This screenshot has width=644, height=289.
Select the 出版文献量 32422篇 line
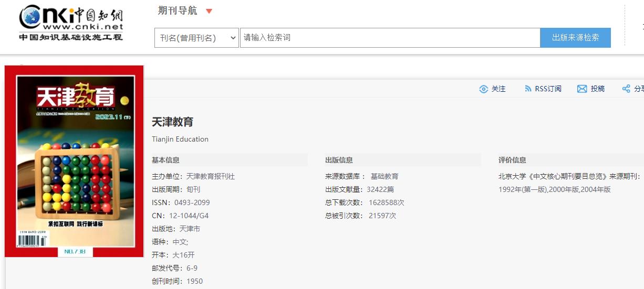tap(360, 189)
